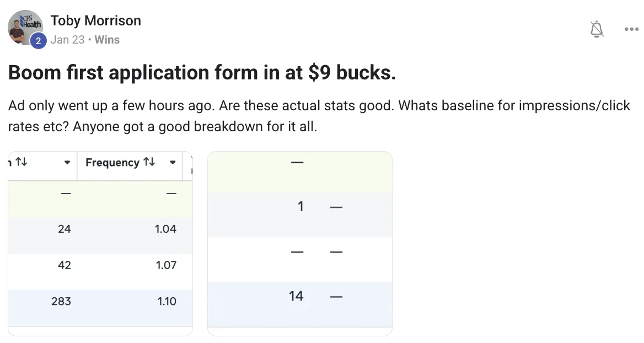Image resolution: width=644 pixels, height=343 pixels.
Task: Click the 42 value in the table
Action: point(64,265)
